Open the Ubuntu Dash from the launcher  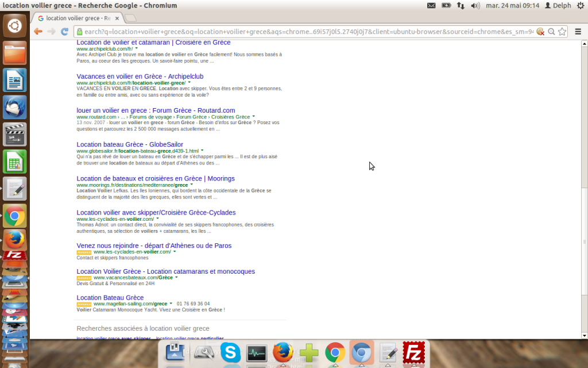pos(14,25)
